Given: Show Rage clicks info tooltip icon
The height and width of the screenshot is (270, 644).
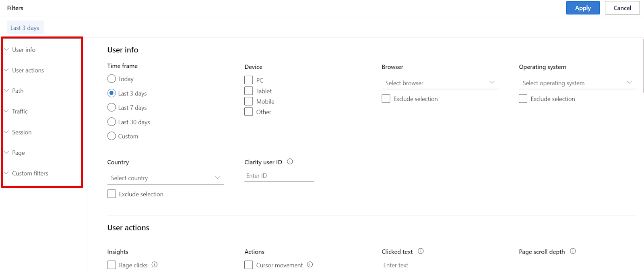Looking at the screenshot, I should [155, 265].
